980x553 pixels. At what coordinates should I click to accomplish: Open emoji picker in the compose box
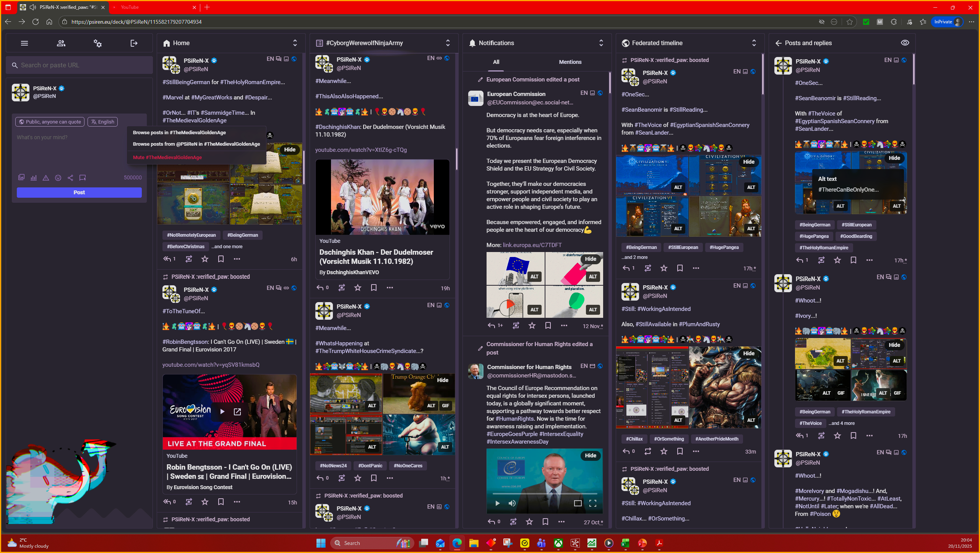point(58,178)
